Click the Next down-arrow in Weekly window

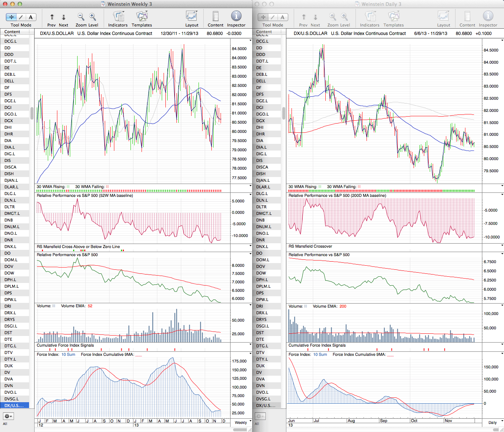tap(64, 17)
